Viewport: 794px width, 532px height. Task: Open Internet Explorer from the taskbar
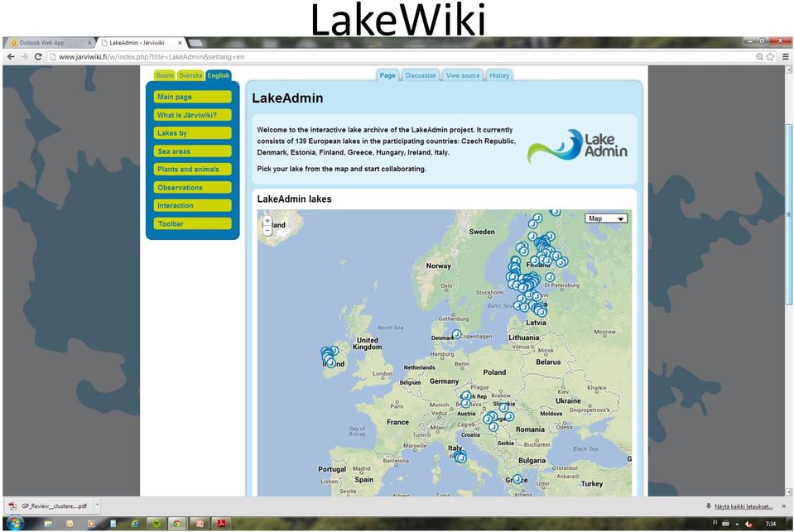point(135,524)
